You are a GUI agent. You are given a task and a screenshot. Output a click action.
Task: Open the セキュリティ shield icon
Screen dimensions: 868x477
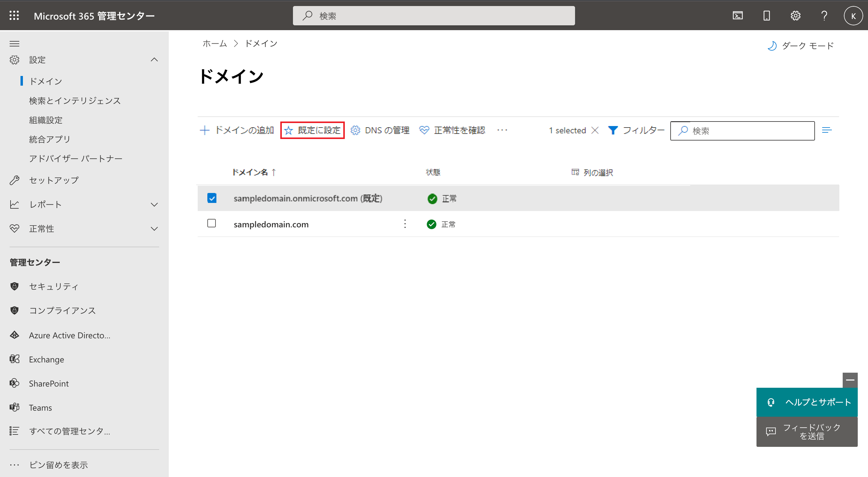14,286
